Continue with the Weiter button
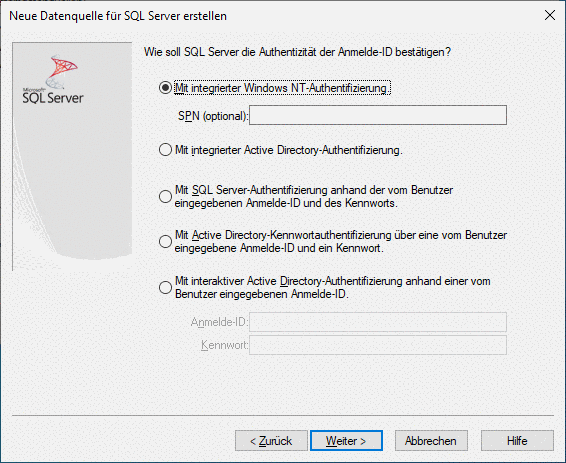The width and height of the screenshot is (566, 463). [x=346, y=441]
